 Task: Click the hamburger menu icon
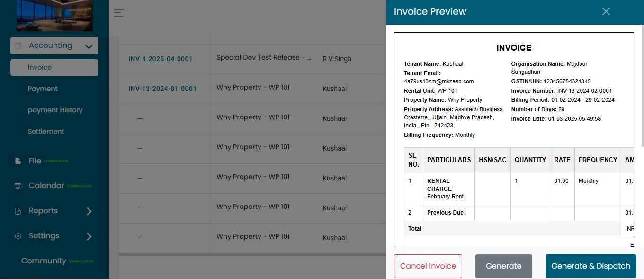click(118, 13)
